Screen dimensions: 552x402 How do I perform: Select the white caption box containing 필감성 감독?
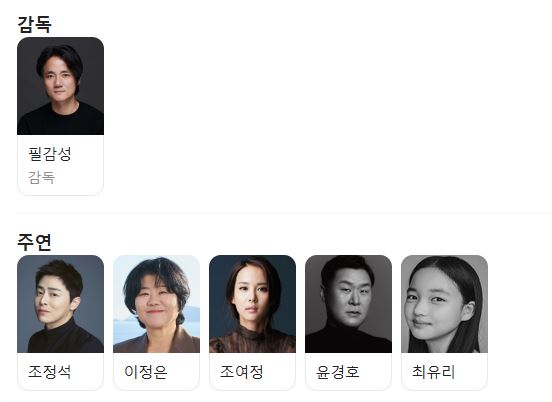coord(61,165)
